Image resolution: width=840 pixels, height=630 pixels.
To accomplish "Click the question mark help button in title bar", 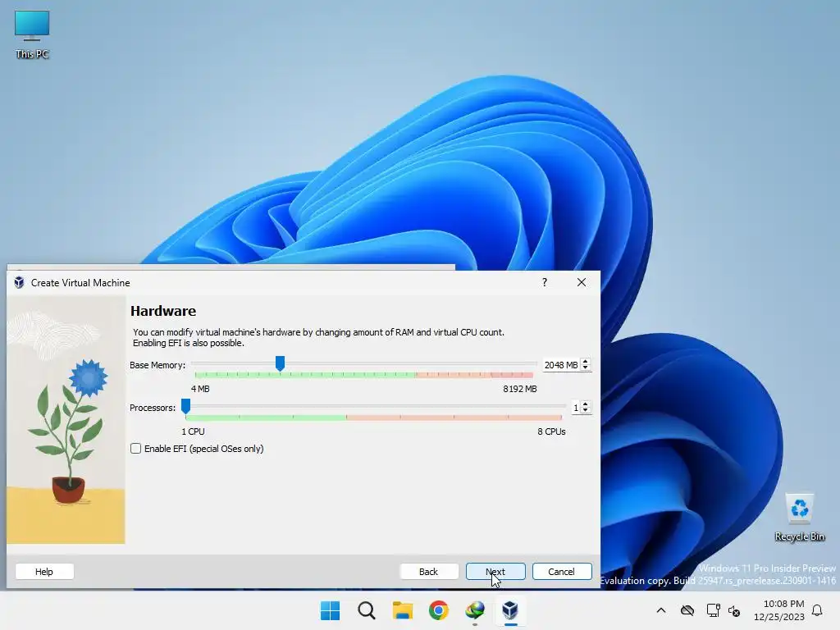I will (545, 282).
